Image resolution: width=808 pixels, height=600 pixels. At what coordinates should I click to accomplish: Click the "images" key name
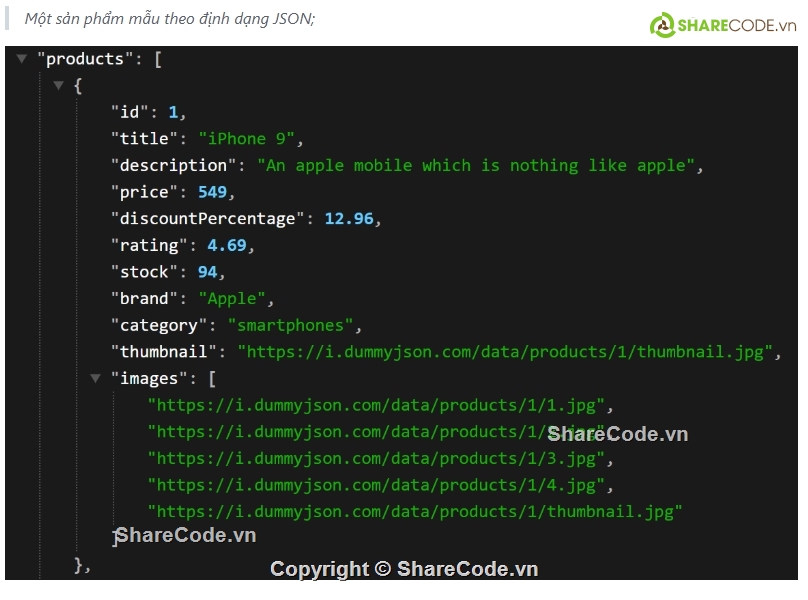pyautogui.click(x=149, y=379)
